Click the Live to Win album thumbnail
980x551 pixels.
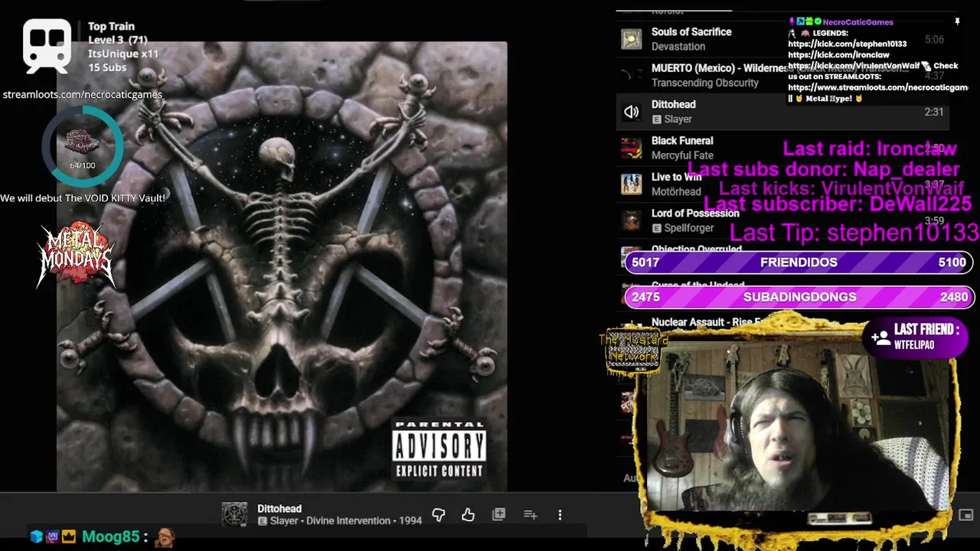(x=632, y=184)
